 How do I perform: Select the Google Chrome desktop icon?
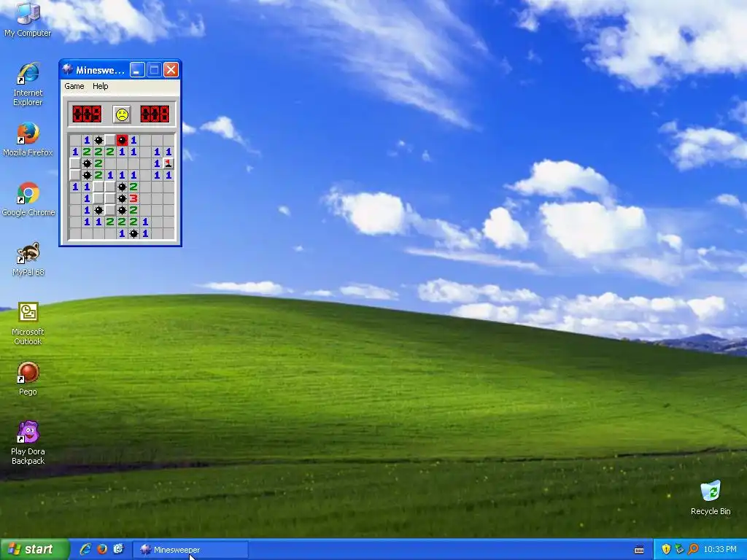[28, 200]
